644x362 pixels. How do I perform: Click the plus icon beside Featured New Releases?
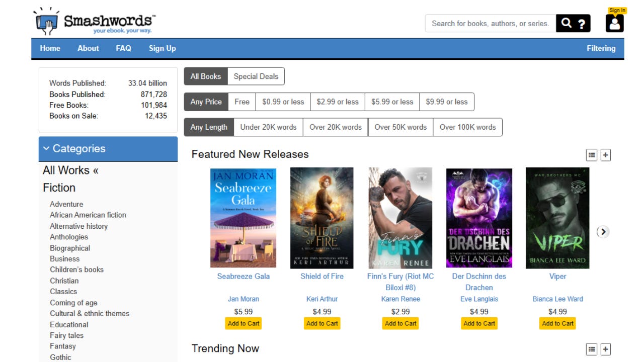click(605, 155)
